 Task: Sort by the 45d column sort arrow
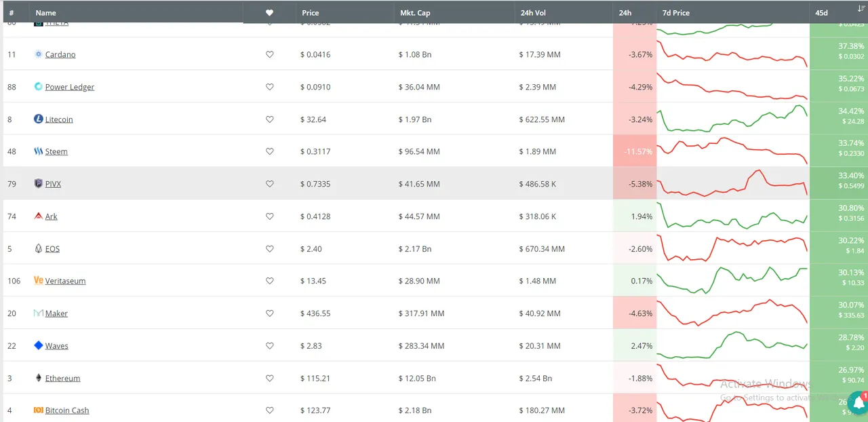861,8
